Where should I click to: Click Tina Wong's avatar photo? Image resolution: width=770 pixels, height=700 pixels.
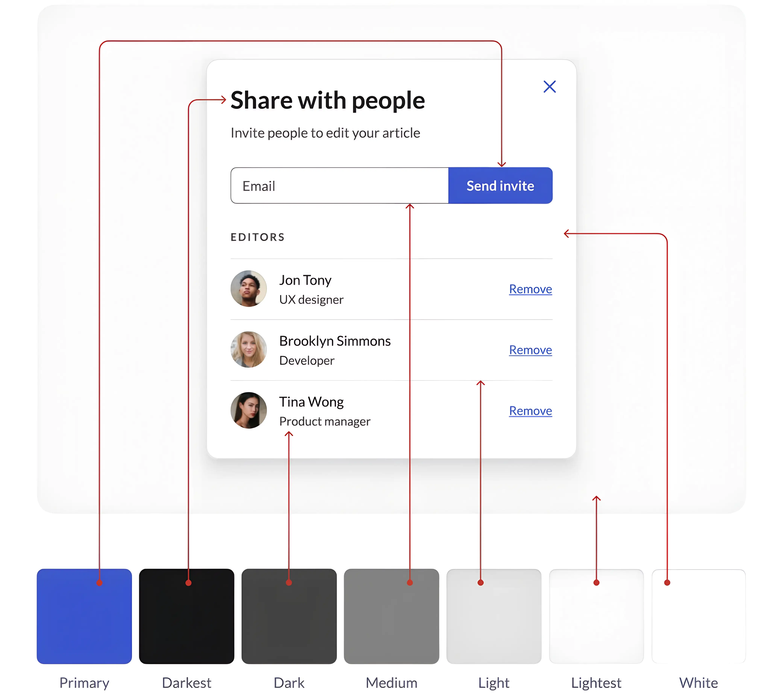click(x=249, y=410)
